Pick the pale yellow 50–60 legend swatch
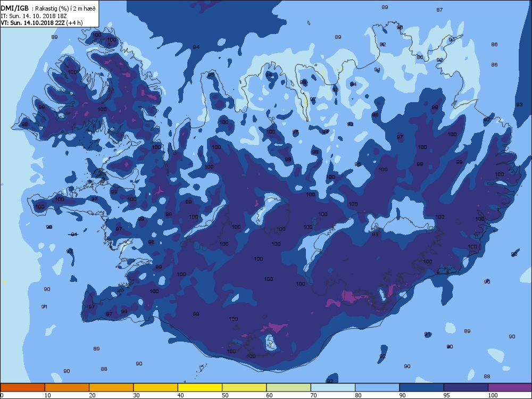Image resolution: width=532 pixels, height=399 pixels. (x=244, y=387)
